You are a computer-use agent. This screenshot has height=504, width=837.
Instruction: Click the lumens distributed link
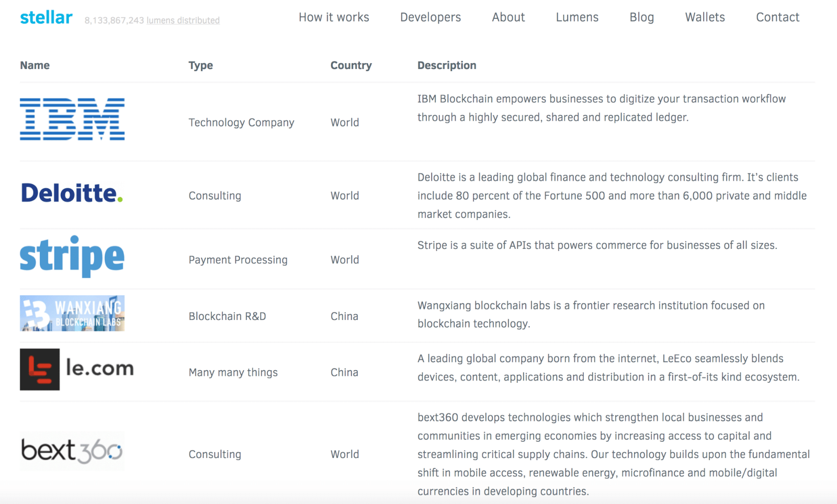click(183, 20)
